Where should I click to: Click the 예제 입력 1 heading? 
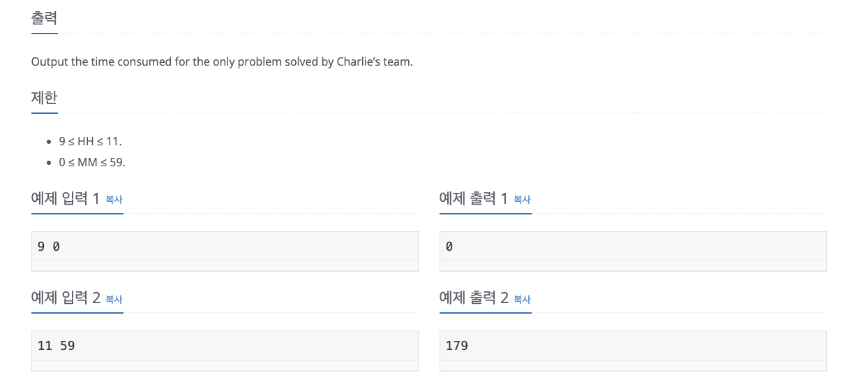66,198
